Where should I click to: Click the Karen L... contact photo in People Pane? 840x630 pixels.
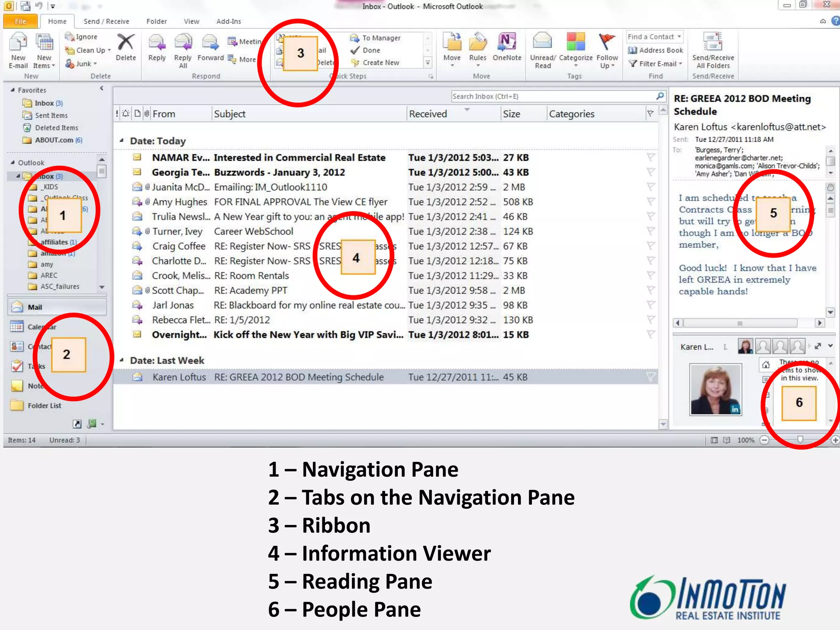pyautogui.click(x=745, y=346)
